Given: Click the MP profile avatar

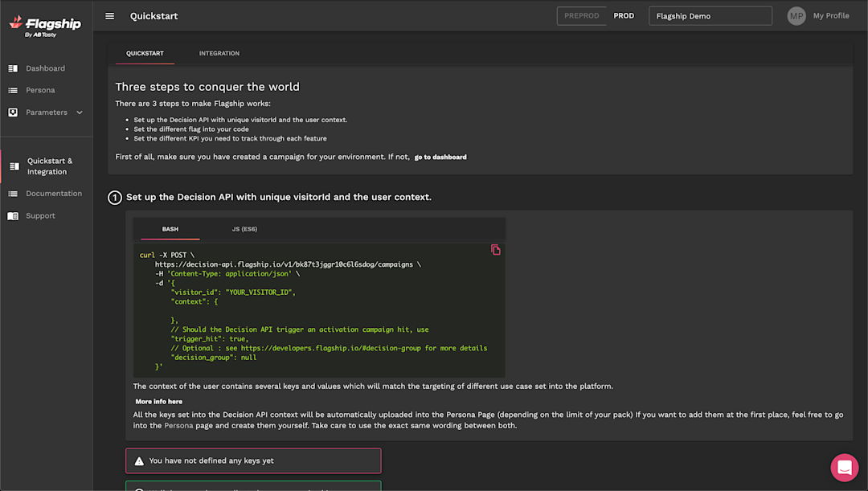Looking at the screenshot, I should coord(796,16).
